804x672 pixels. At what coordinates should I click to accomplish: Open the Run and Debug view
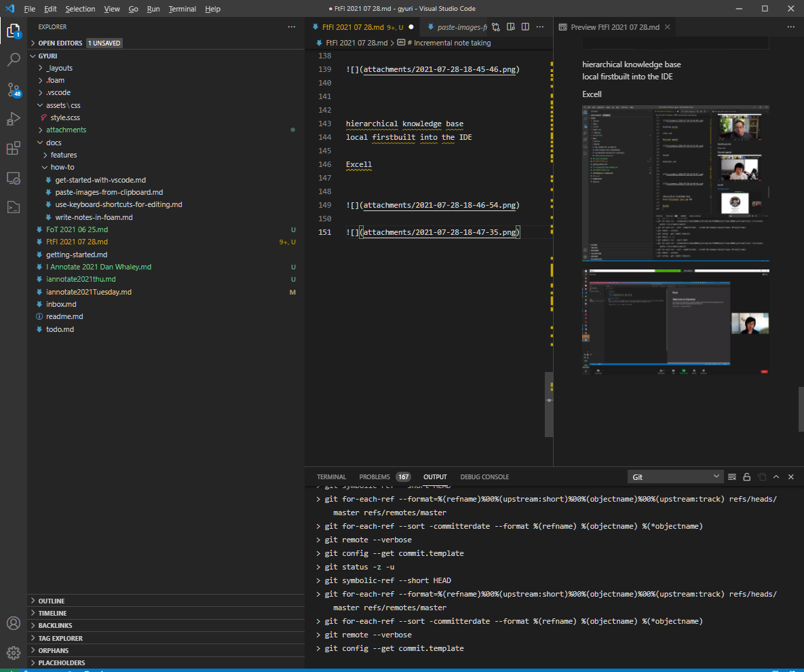[x=14, y=119]
